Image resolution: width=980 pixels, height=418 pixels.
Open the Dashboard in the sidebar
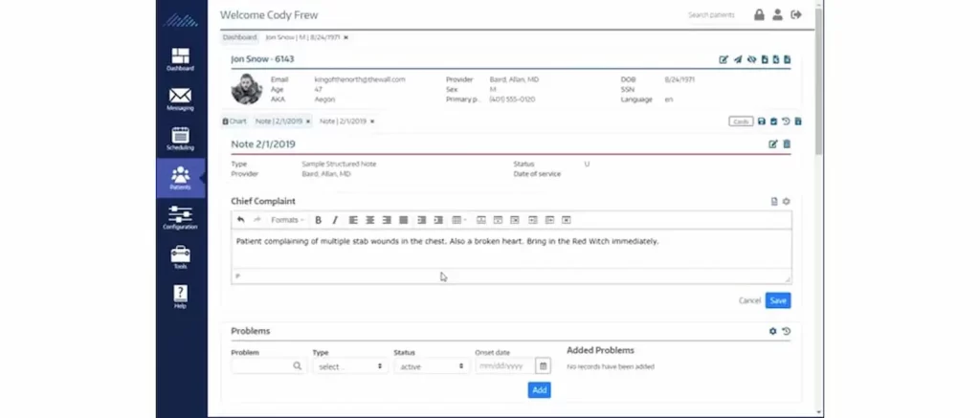(180, 59)
